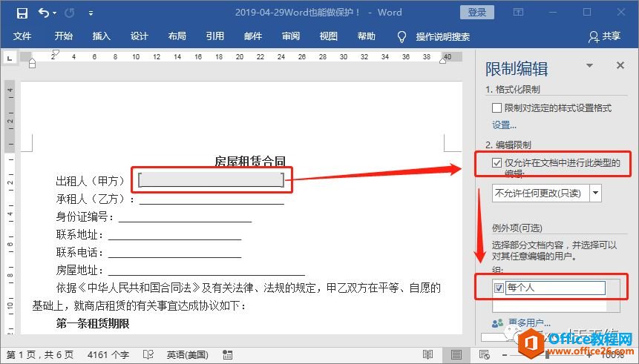Expand the 不允许任何更改(只读) dropdown

click(595, 193)
